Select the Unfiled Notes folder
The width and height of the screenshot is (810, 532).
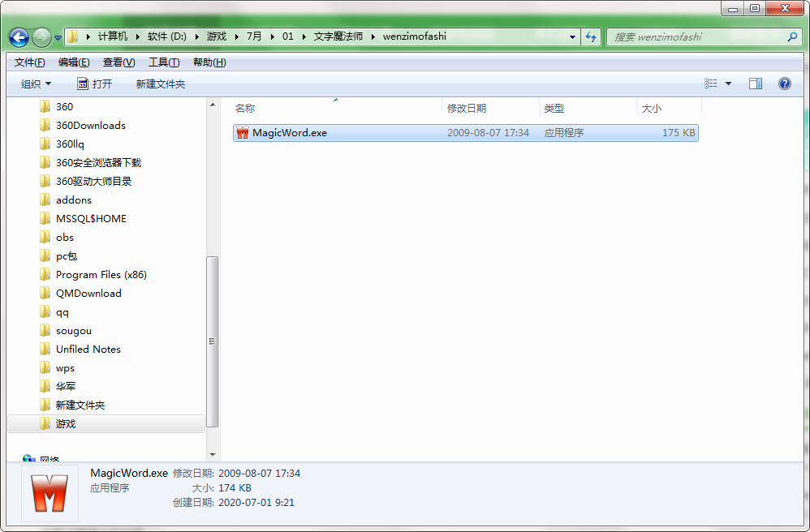pyautogui.click(x=88, y=350)
